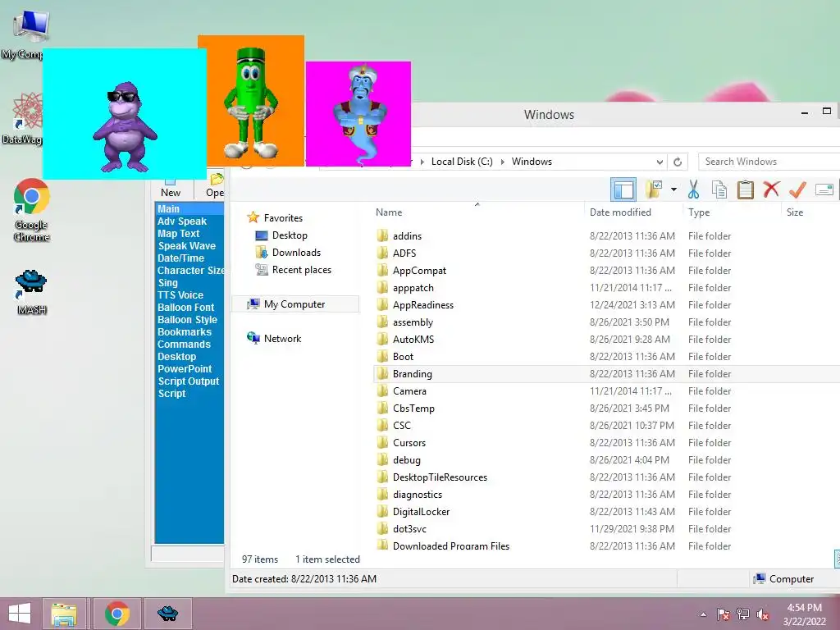Sort by the Size column header
Image resolution: width=840 pixels, height=630 pixels.
794,212
